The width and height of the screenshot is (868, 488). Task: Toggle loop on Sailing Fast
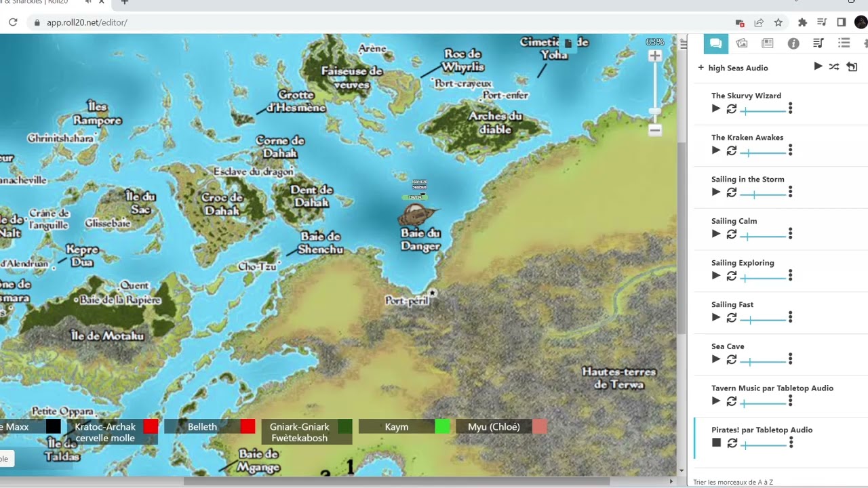click(x=732, y=318)
